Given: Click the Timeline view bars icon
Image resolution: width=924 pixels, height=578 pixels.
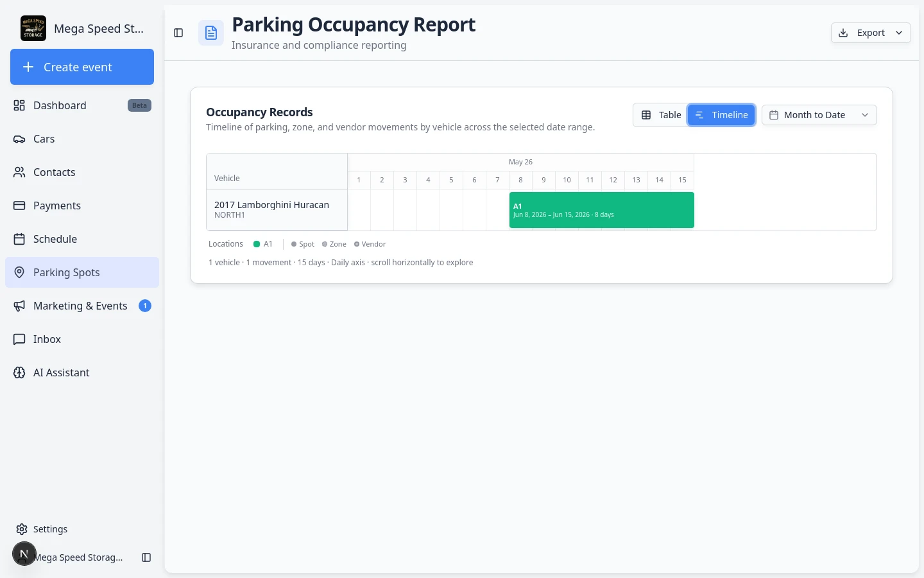Looking at the screenshot, I should coord(699,115).
